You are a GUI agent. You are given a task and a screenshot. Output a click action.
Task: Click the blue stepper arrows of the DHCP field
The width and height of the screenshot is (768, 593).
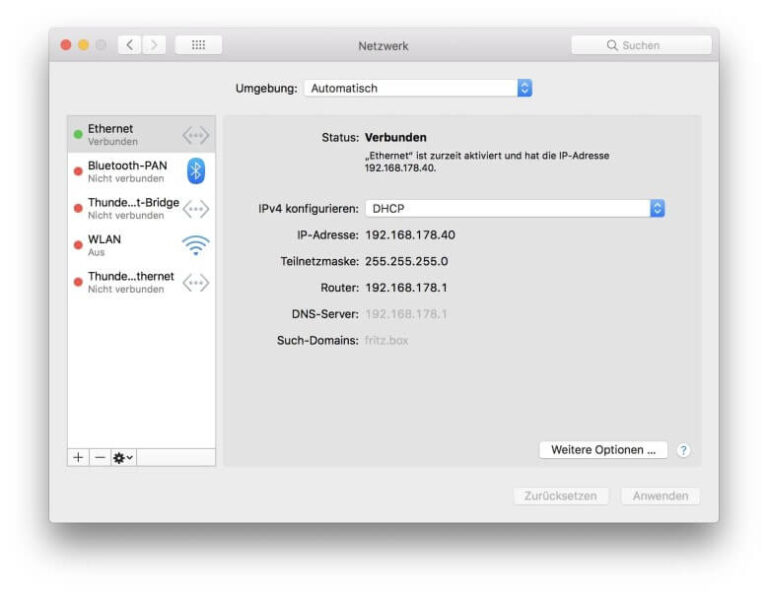657,209
